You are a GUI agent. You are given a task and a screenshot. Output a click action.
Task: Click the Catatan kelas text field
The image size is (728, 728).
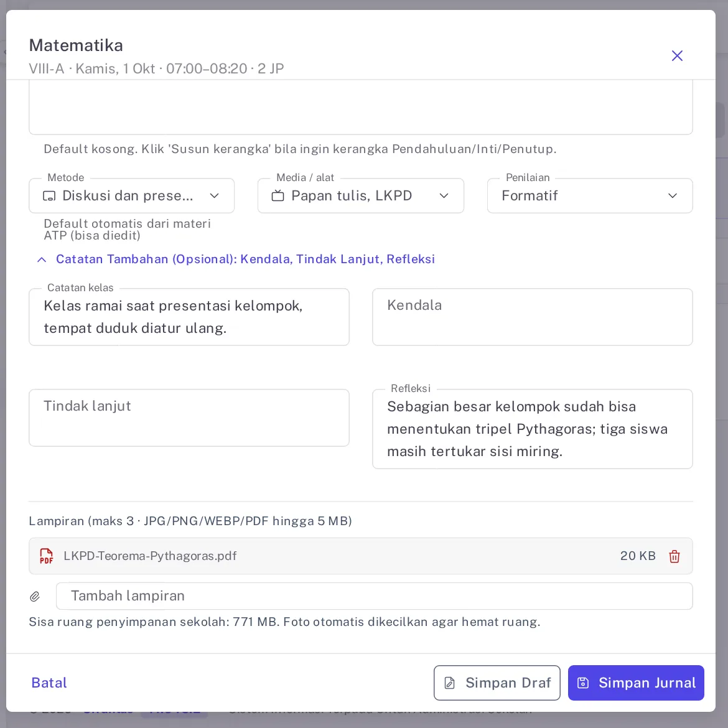tap(189, 317)
